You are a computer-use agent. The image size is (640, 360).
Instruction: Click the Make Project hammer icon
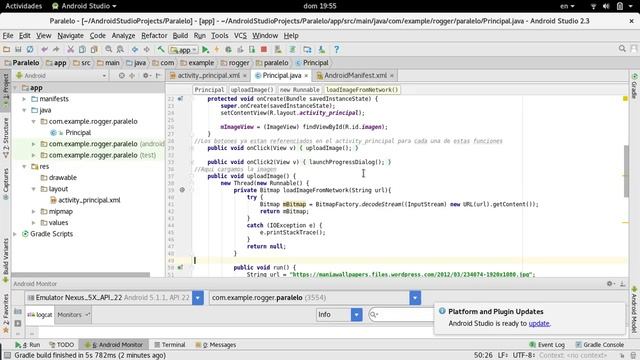(x=161, y=49)
